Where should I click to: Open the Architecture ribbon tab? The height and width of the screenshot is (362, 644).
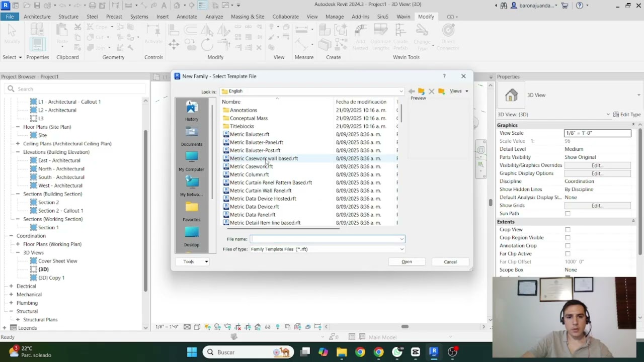(x=37, y=17)
